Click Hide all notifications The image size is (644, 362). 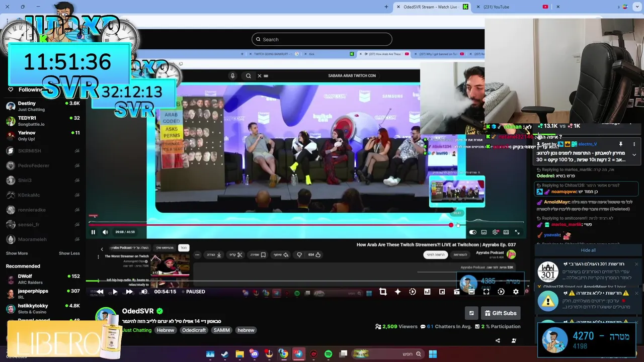point(588,250)
